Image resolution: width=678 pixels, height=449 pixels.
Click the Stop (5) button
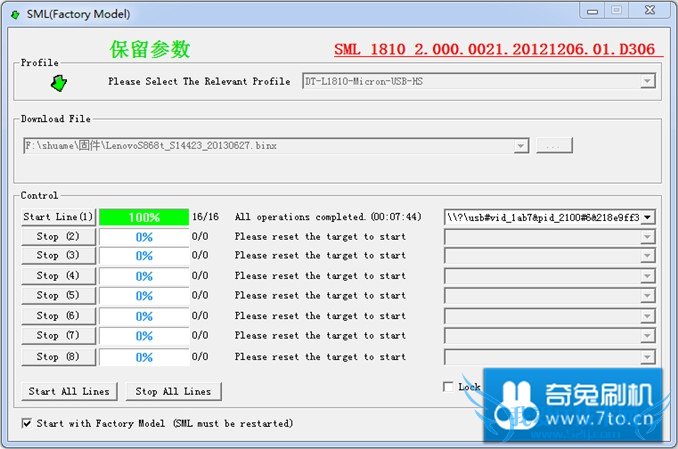[58, 295]
